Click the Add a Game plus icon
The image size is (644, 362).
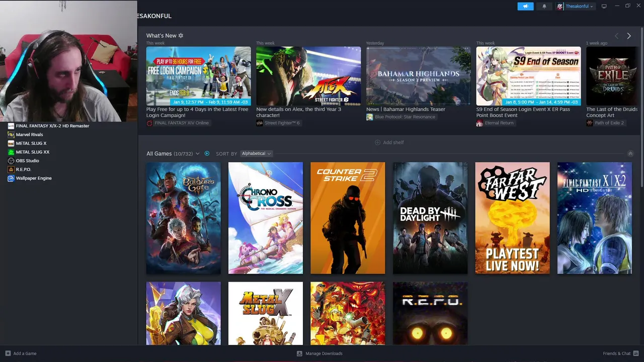coord(8,353)
